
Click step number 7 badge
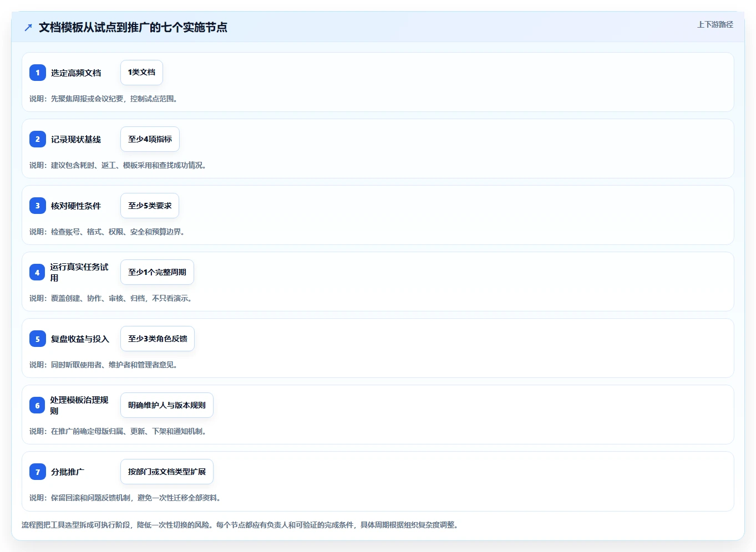click(x=38, y=472)
